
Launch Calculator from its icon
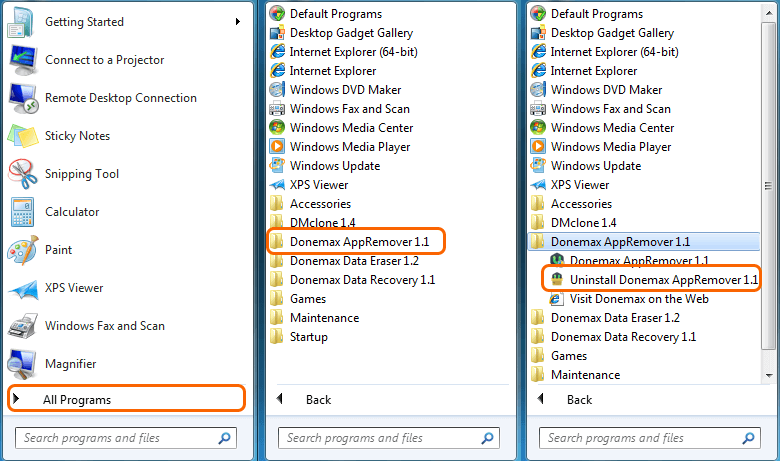(22, 212)
